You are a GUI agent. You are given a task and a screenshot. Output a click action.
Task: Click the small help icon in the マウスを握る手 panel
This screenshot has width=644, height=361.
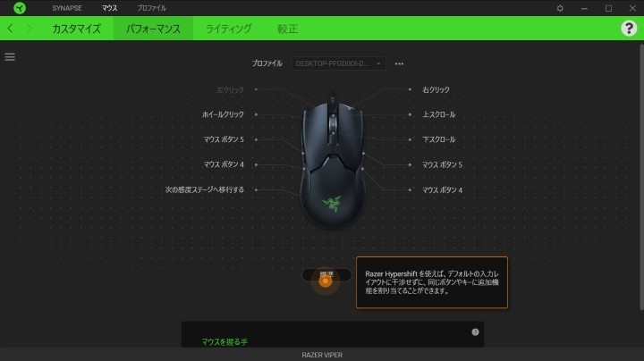(475, 332)
